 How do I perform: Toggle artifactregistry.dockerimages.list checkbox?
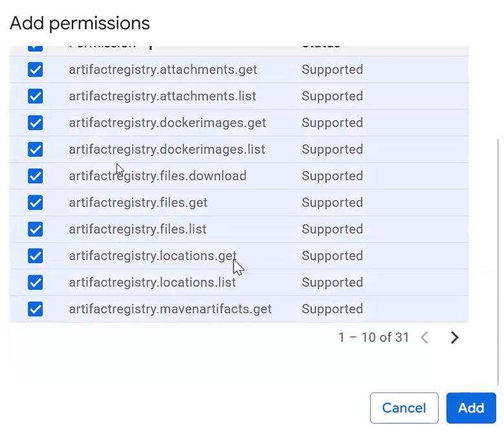(x=36, y=150)
